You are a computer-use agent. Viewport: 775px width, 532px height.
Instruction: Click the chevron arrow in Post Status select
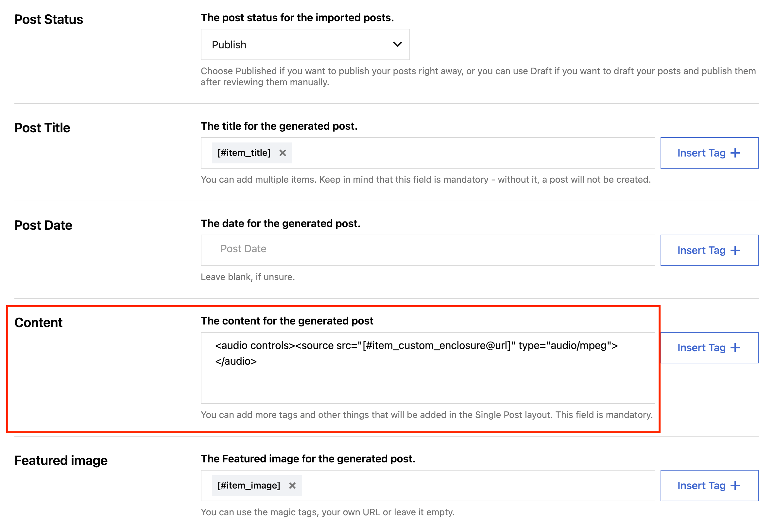click(397, 44)
